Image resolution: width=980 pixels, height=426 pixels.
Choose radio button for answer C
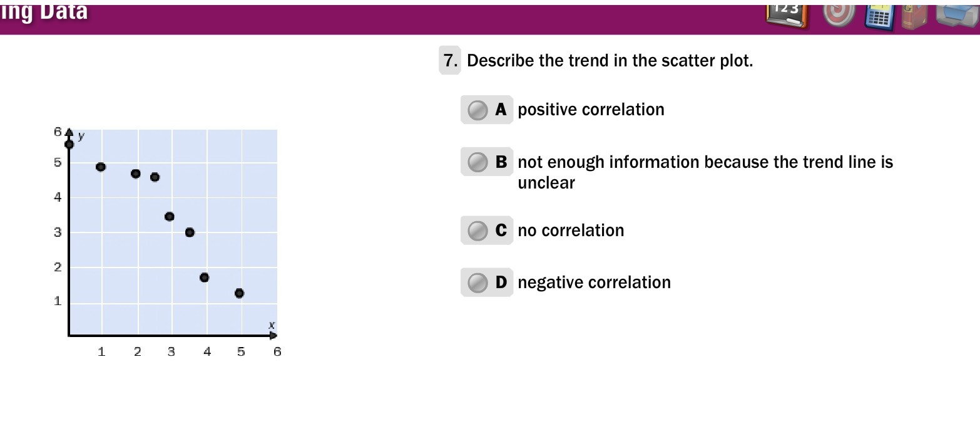pyautogui.click(x=477, y=231)
